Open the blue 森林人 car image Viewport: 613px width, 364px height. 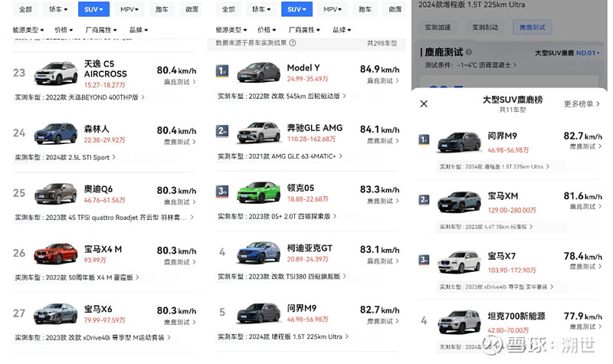point(55,133)
